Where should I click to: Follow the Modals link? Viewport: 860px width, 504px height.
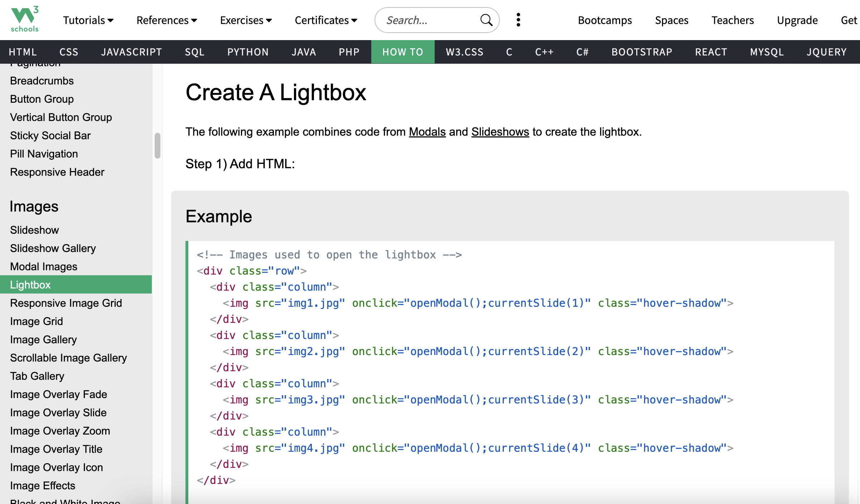tap(427, 132)
